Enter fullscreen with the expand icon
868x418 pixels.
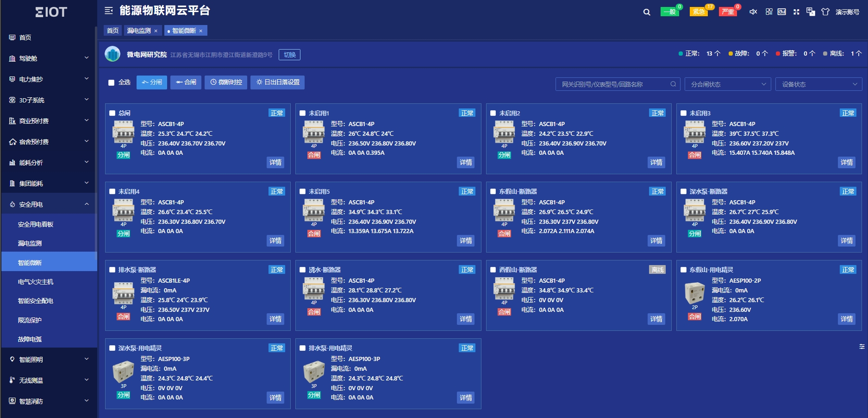tap(796, 12)
